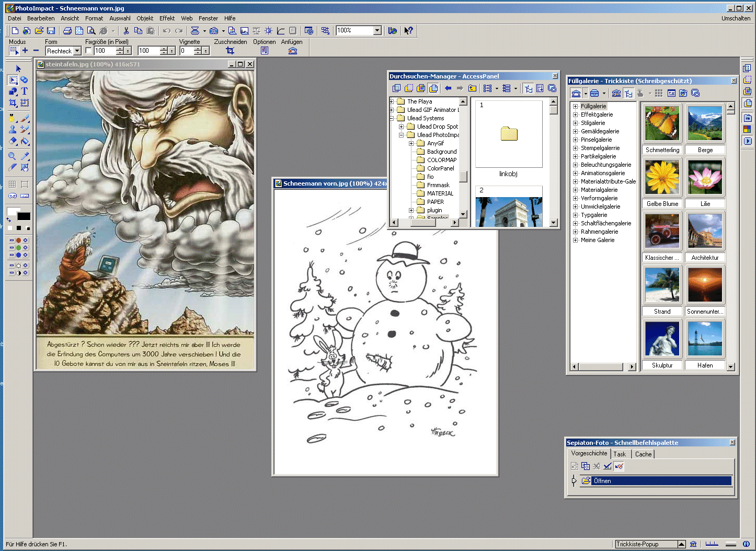Click the back arrow in Durchsuchen-Manager
Image resolution: width=756 pixels, height=551 pixels.
448,88
